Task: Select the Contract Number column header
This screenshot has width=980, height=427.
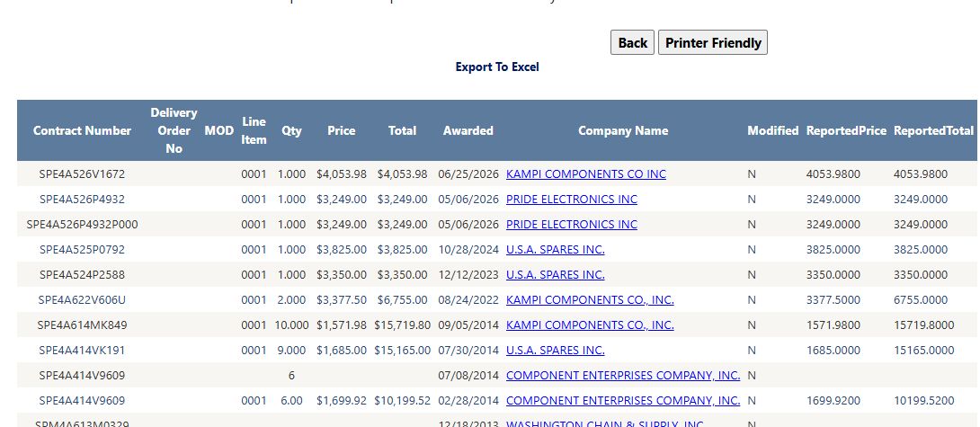Action: tap(82, 130)
